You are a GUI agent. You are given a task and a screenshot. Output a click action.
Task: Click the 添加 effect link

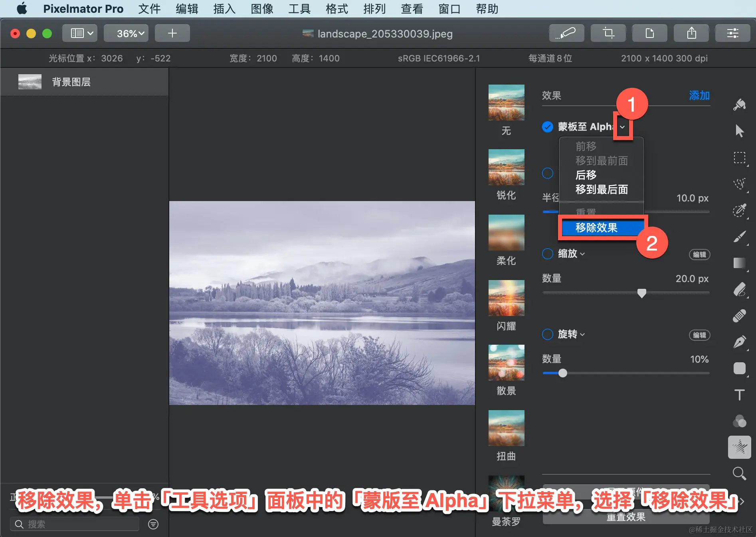click(699, 95)
